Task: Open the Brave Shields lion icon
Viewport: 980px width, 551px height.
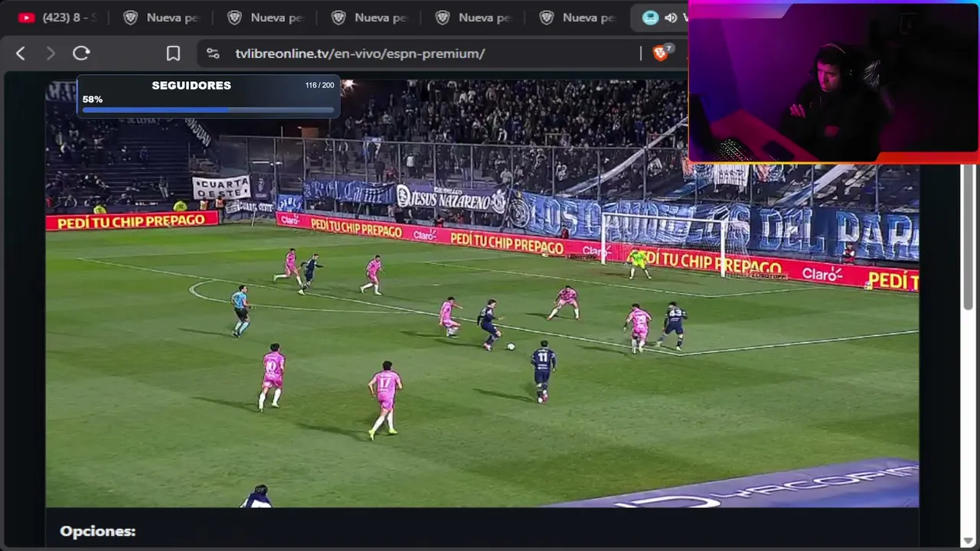Action: tap(660, 53)
